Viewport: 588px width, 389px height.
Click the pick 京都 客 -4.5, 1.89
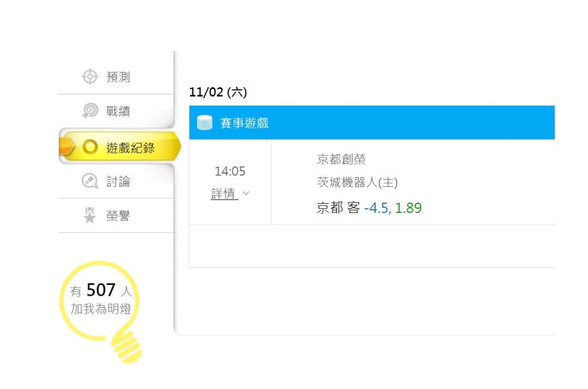(x=369, y=208)
